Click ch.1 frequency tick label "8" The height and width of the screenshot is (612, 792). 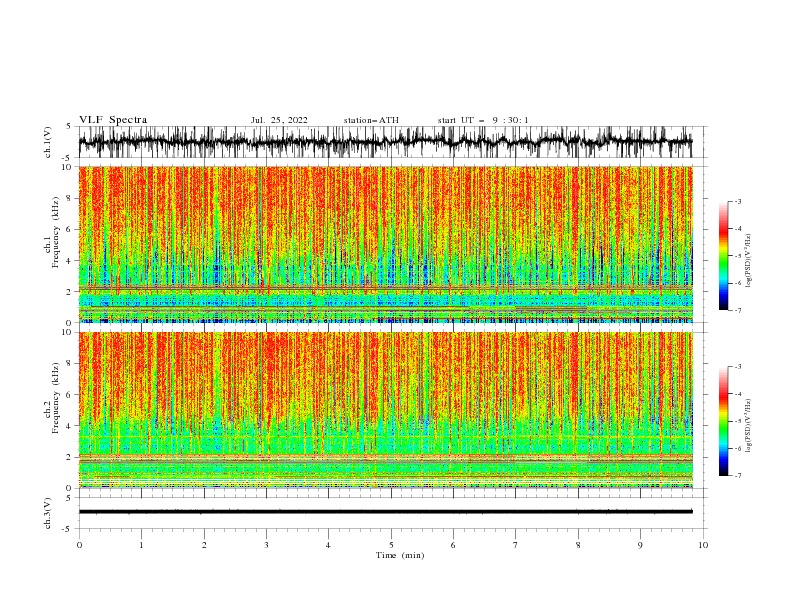coord(69,198)
